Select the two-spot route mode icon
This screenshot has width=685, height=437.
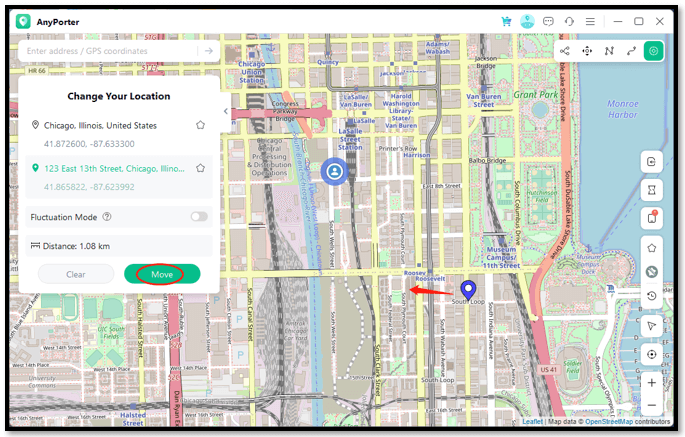point(631,51)
